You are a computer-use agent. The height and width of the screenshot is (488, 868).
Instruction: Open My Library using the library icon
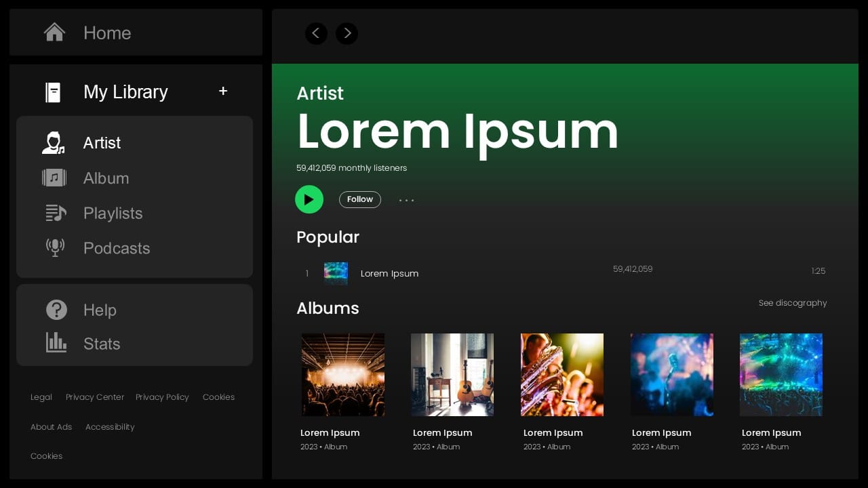coord(54,91)
